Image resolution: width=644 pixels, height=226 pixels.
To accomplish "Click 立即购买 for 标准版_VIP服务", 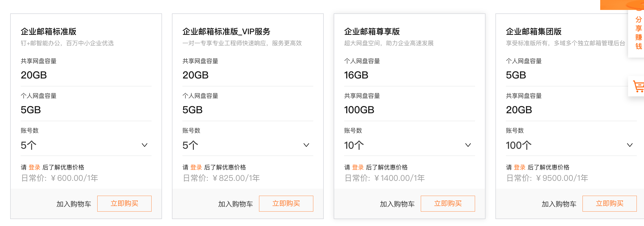I will (x=286, y=204).
